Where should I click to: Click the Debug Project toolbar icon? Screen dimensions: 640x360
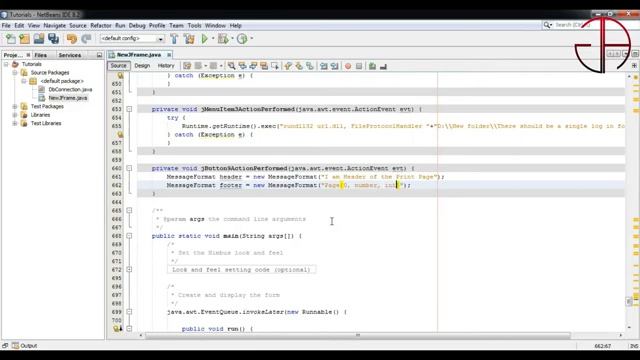point(223,39)
